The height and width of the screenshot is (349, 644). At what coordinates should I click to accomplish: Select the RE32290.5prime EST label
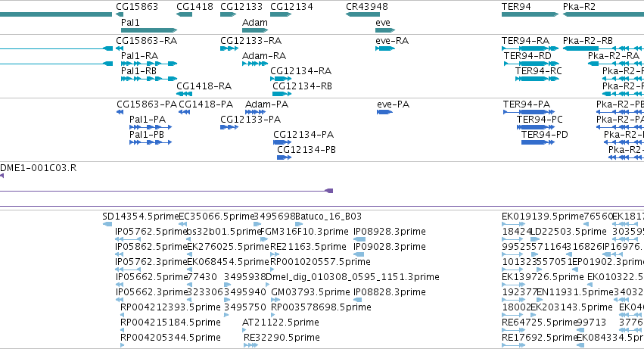282,338
